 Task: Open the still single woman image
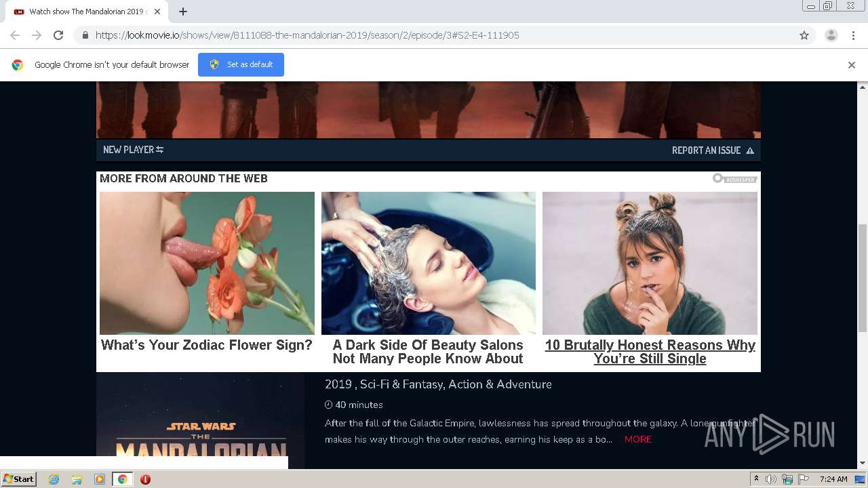[x=650, y=263]
